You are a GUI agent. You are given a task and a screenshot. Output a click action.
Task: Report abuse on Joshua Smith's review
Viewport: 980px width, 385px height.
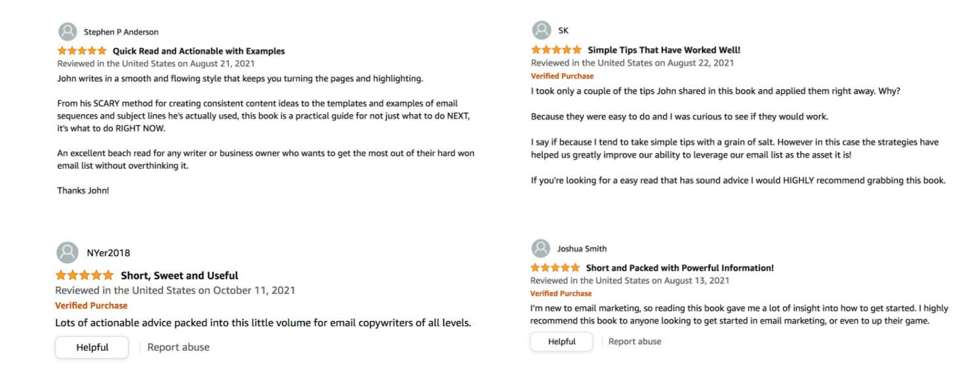pyautogui.click(x=635, y=341)
